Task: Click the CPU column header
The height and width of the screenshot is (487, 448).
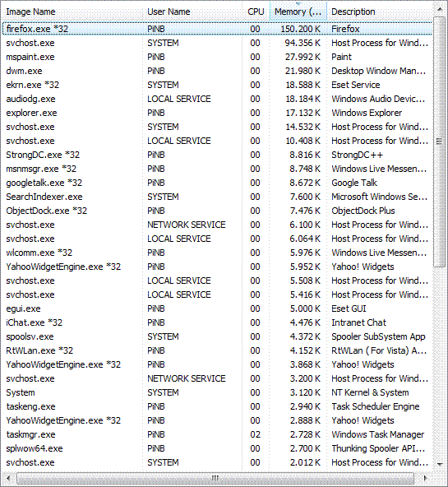Action: click(x=256, y=12)
